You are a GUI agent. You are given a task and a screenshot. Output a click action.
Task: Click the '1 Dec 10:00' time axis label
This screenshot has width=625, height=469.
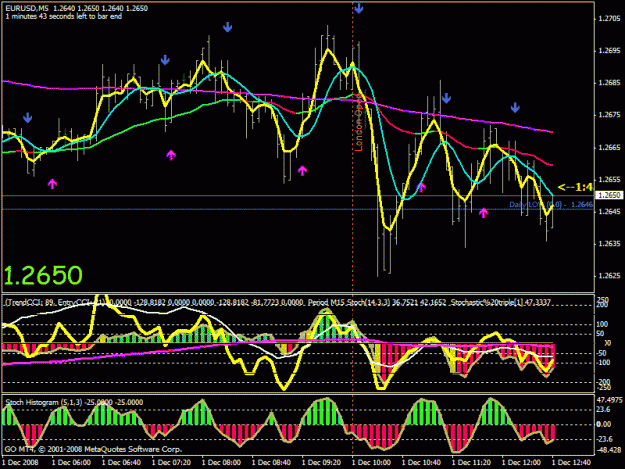pos(371,463)
